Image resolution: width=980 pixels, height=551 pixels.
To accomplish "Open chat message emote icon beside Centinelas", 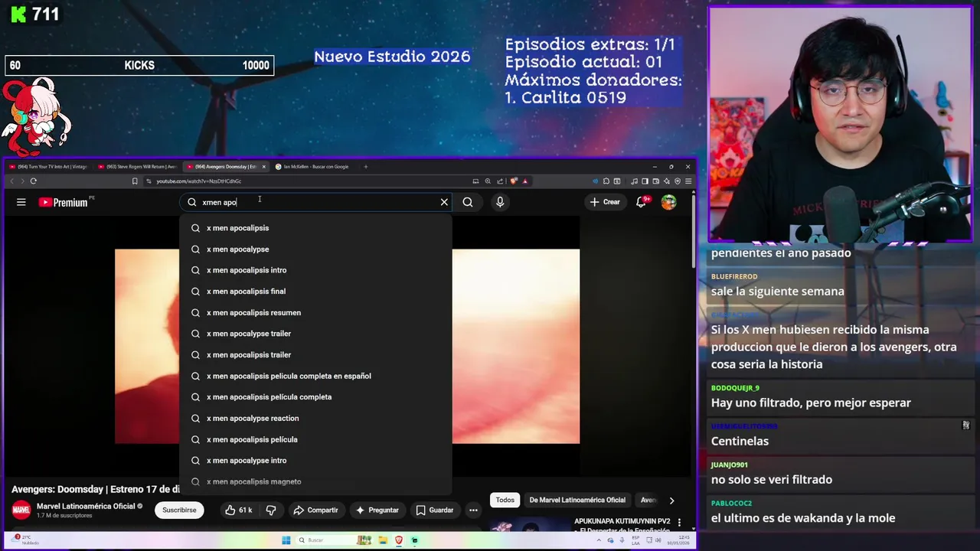I will pyautogui.click(x=966, y=425).
